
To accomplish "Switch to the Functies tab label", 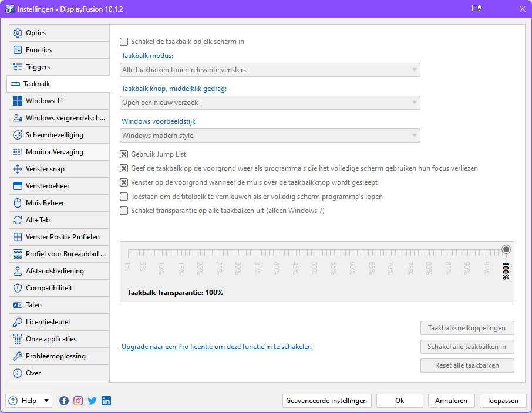I will click(39, 50).
